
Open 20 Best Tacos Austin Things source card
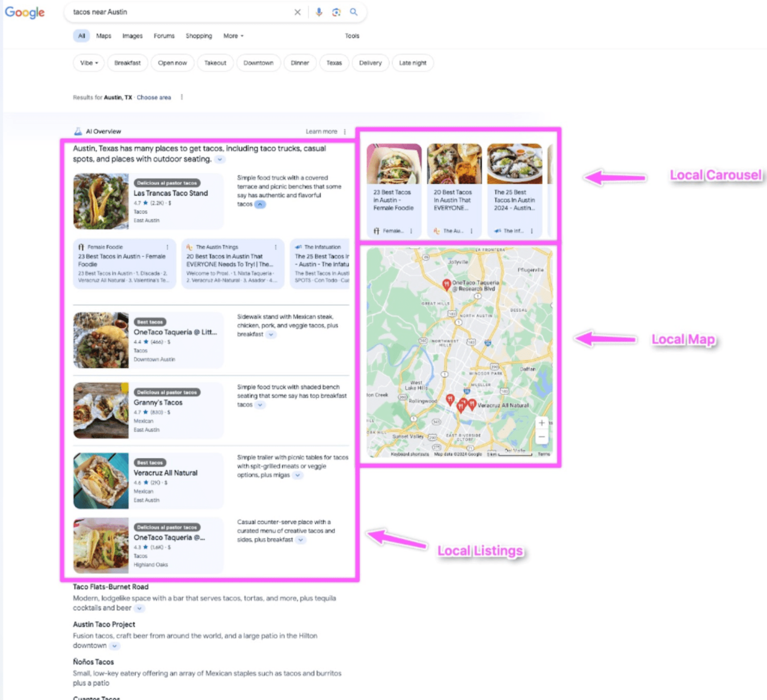[x=233, y=263]
